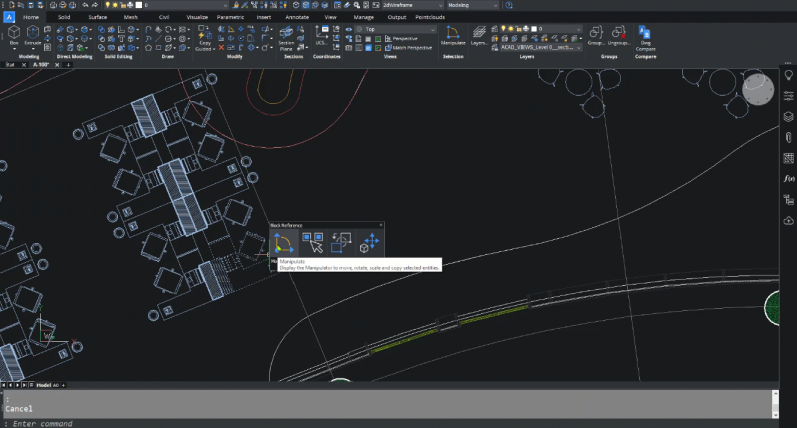Switch to the Start document tab
Viewport: 797px width, 428px height.
click(9, 64)
